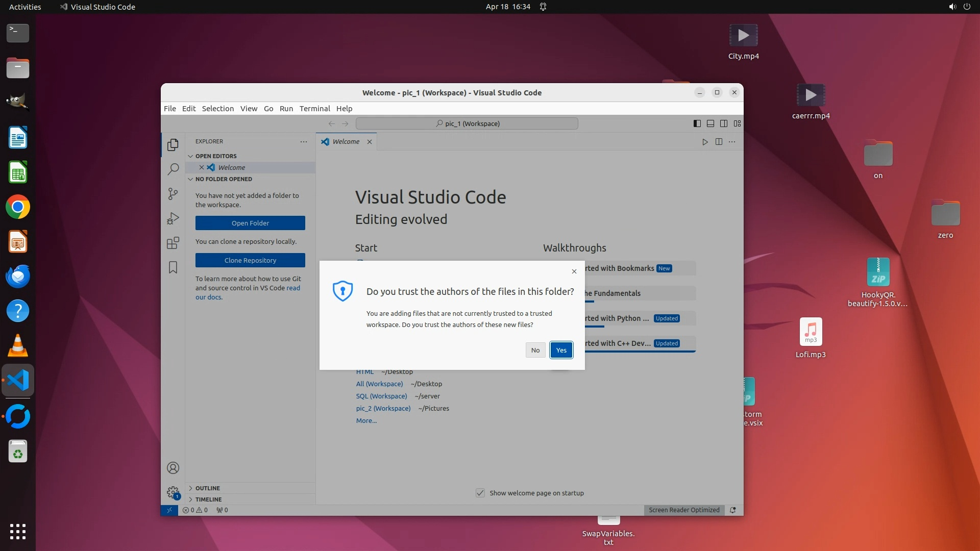Viewport: 980px width, 551px height.
Task: Open the Search view in activity bar
Action: (x=173, y=169)
